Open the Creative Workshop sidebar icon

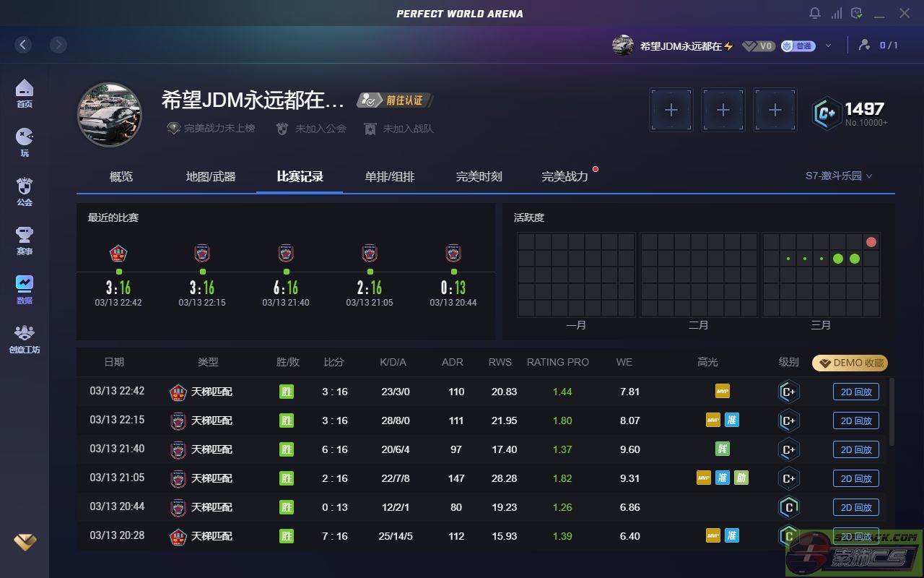[25, 338]
